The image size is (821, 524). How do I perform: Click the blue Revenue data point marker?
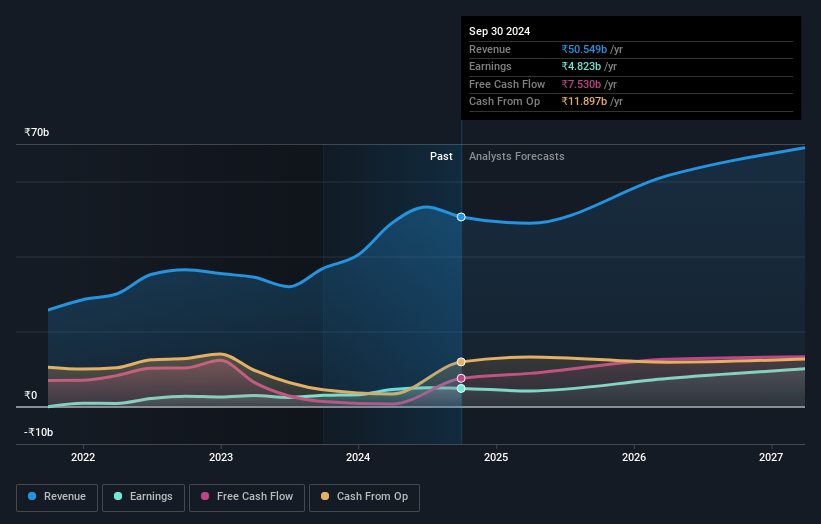click(x=461, y=217)
